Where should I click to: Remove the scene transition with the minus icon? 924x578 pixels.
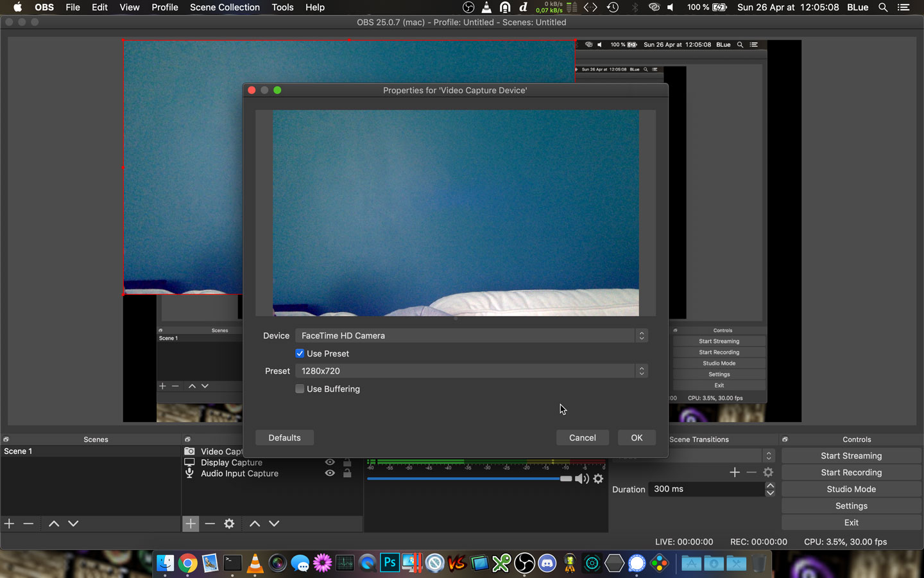[x=751, y=472]
